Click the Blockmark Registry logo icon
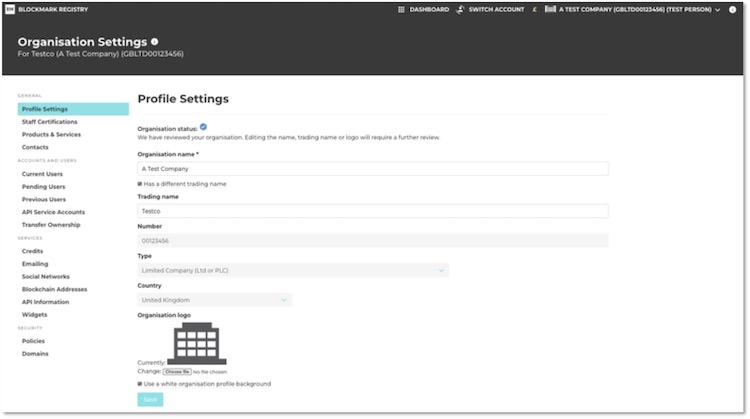This screenshot has width=750, height=419. coord(9,9)
